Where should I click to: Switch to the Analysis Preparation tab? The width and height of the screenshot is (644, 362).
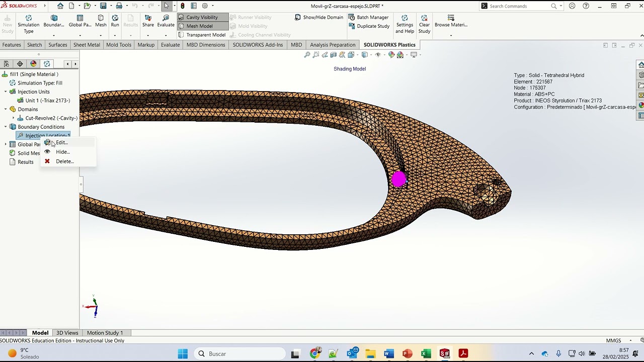(333, 45)
